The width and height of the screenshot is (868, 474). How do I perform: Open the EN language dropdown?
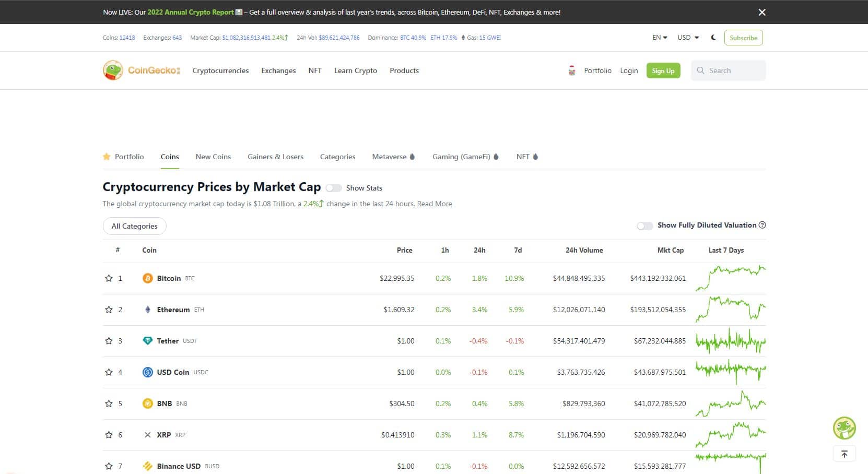tap(659, 37)
